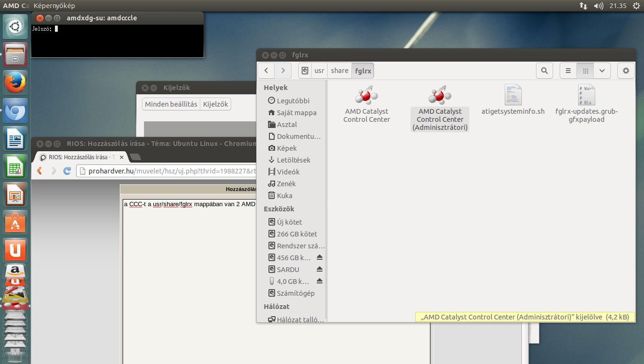This screenshot has height=364, width=644.
Task: Open 'Asztal' in the sidebar
Action: click(x=283, y=124)
